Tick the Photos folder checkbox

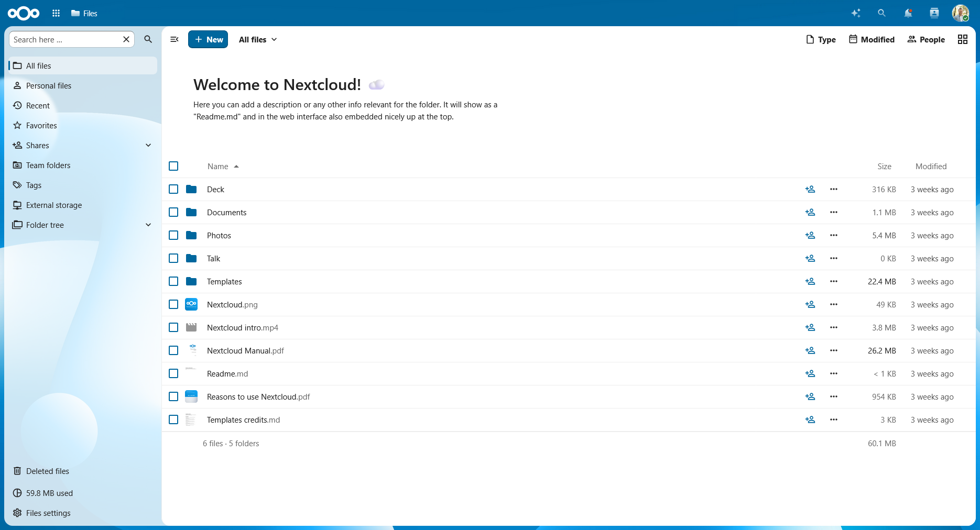click(173, 235)
